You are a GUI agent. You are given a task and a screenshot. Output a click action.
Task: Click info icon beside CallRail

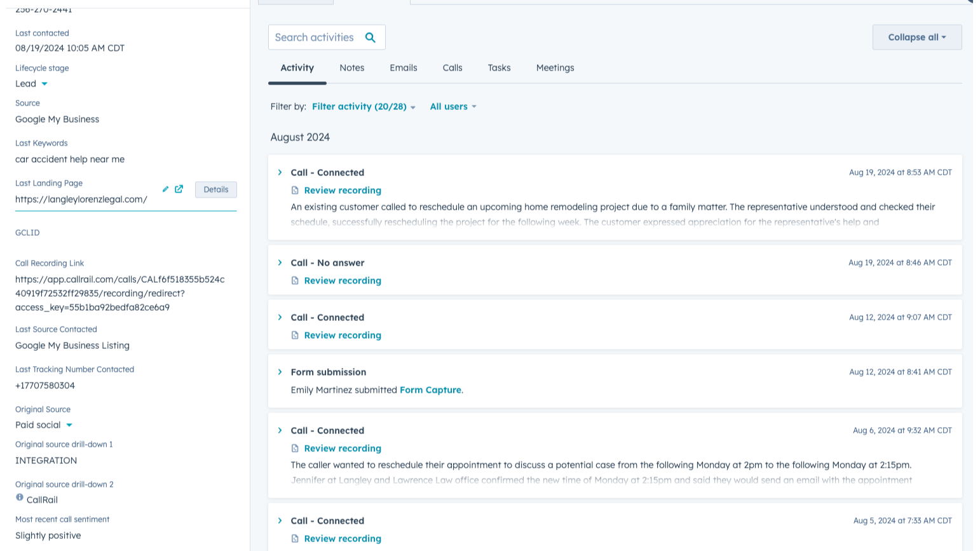pyautogui.click(x=20, y=498)
